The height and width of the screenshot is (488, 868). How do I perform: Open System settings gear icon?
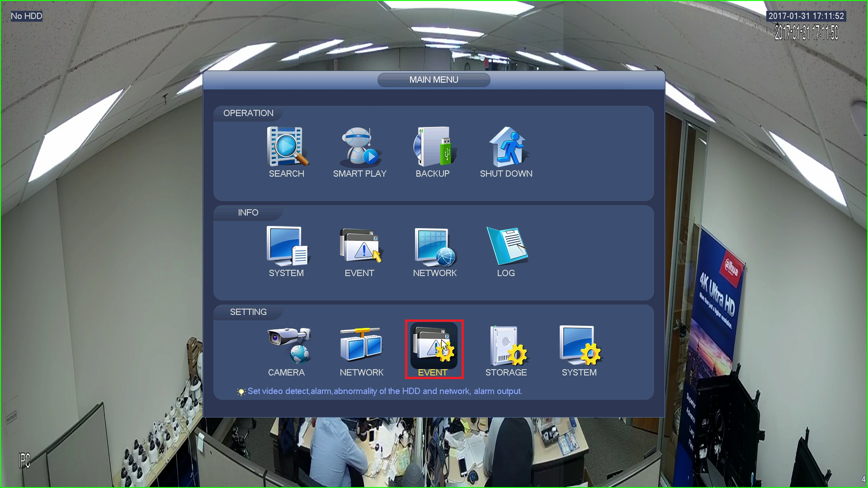(x=580, y=346)
